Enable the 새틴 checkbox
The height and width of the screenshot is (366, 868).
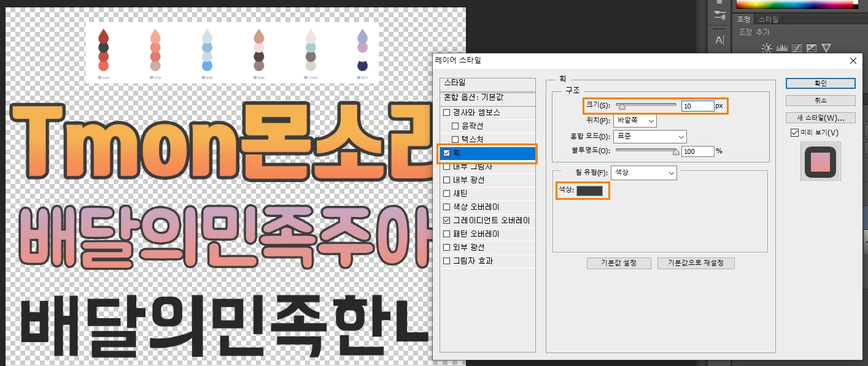click(x=447, y=194)
